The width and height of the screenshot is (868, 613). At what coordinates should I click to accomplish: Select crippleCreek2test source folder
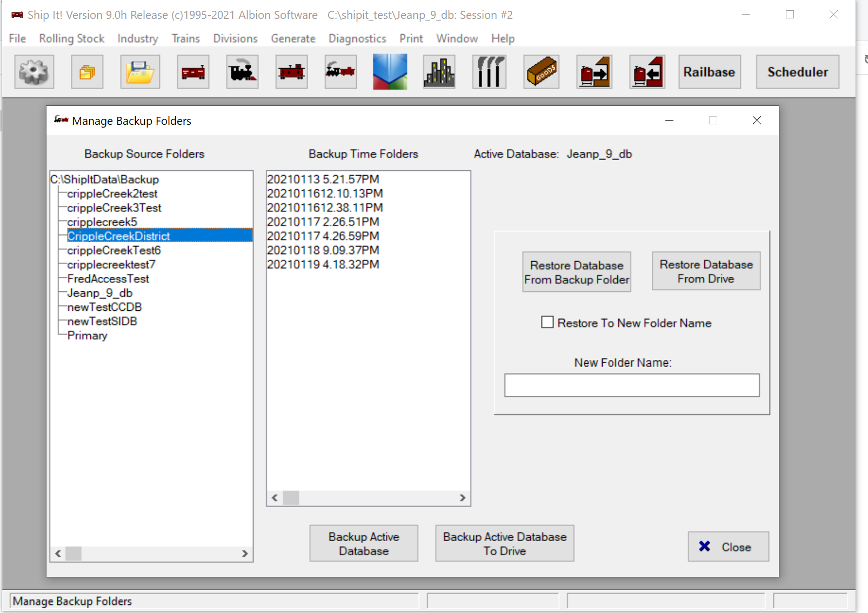pyautogui.click(x=112, y=194)
